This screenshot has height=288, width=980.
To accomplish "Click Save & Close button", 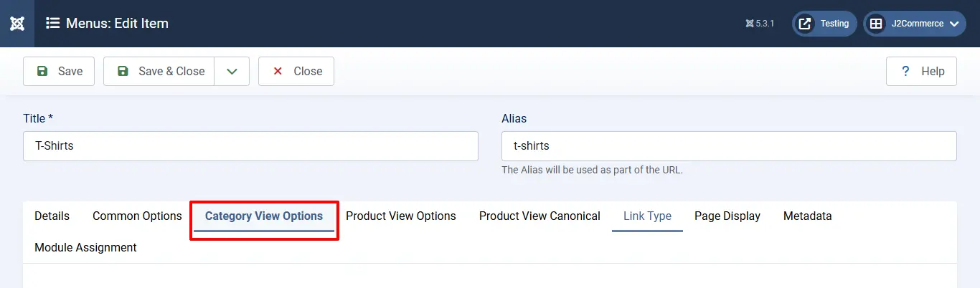I will [x=159, y=72].
